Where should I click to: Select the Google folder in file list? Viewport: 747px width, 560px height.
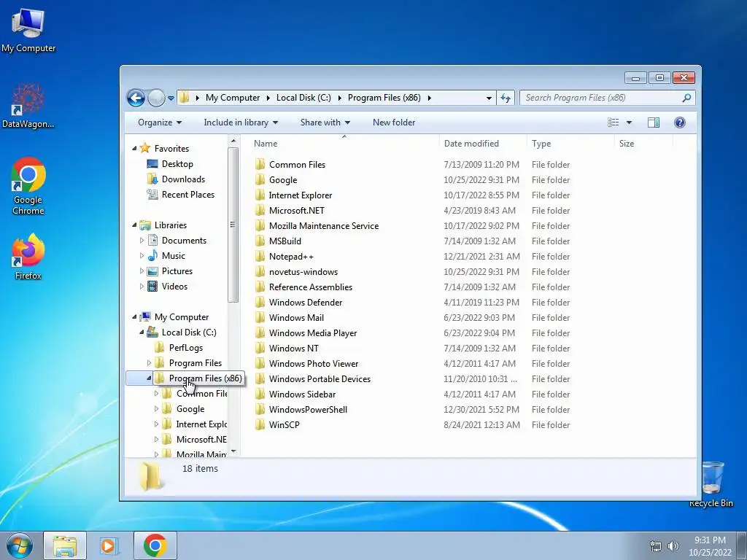click(x=283, y=180)
